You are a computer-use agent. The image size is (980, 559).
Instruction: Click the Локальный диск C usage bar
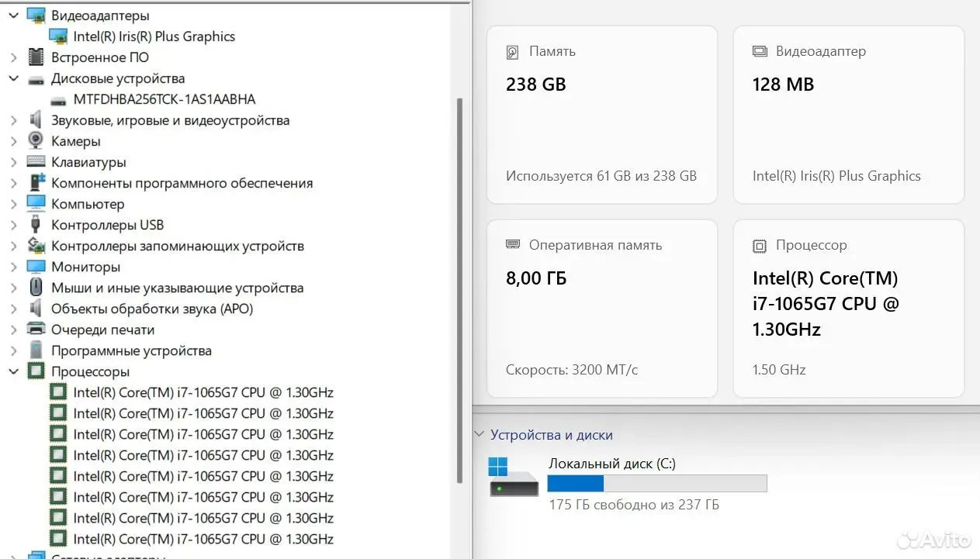click(657, 484)
